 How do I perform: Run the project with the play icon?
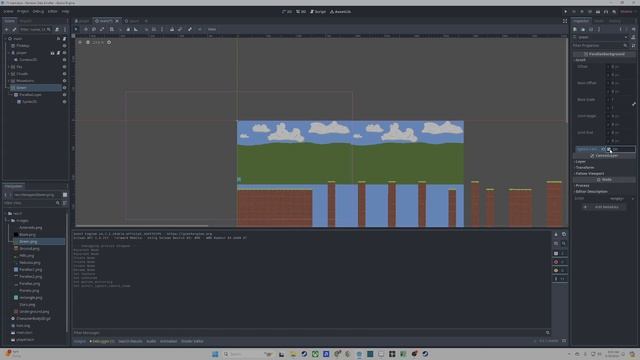click(565, 12)
